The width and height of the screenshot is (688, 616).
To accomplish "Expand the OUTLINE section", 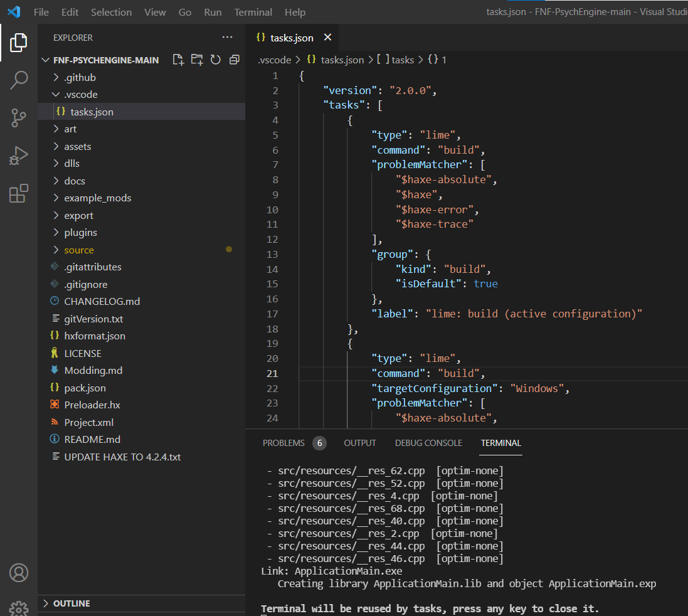I will pos(71,603).
